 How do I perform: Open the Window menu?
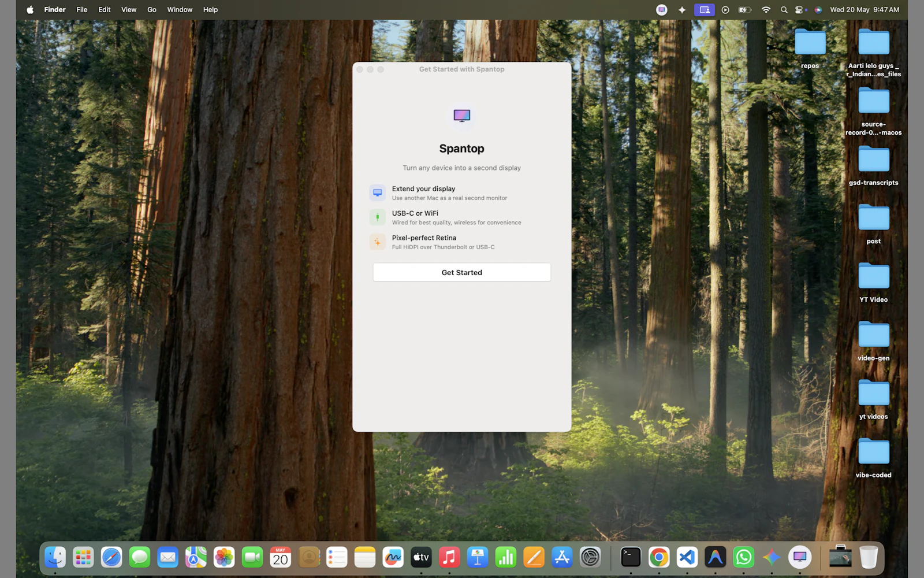pyautogui.click(x=180, y=9)
